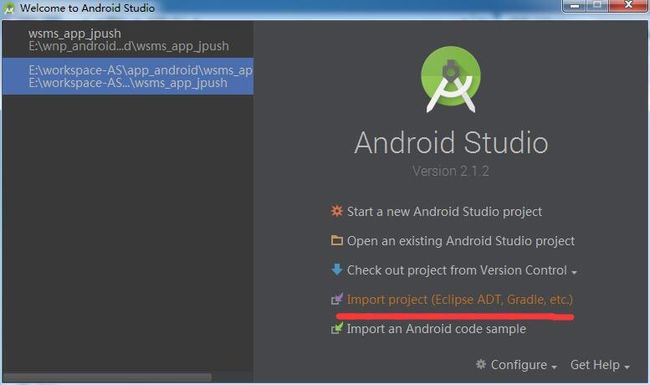Open the Get Help dropdown menu
Viewport: 650px width, 385px height.
coord(600,365)
